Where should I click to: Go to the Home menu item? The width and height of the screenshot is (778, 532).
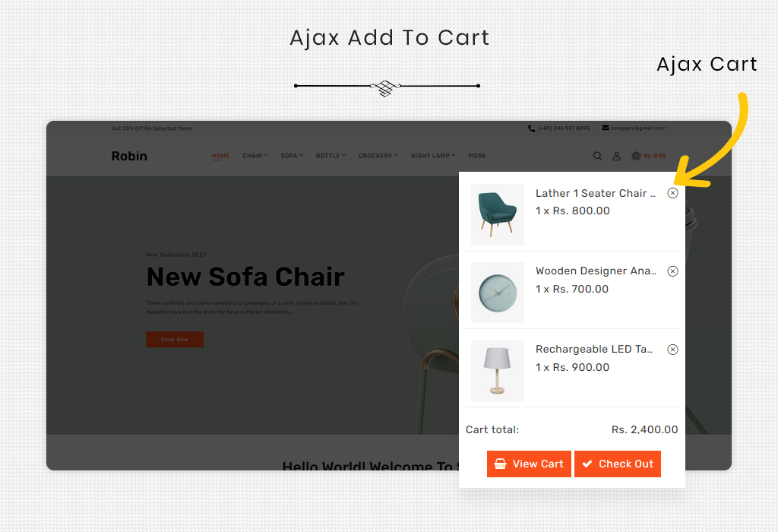coord(220,156)
